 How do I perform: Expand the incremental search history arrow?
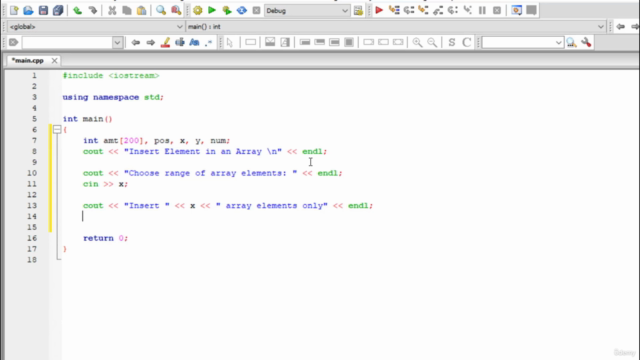[117, 42]
